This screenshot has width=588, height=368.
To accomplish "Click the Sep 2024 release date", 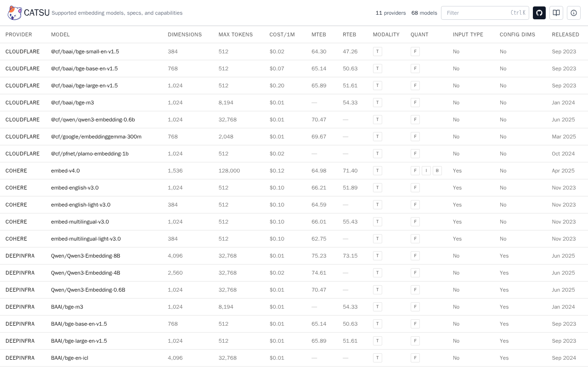I will pos(564,358).
